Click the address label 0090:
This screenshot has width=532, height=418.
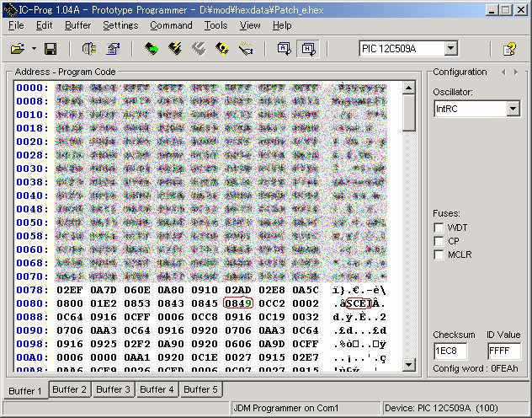[x=32, y=330]
